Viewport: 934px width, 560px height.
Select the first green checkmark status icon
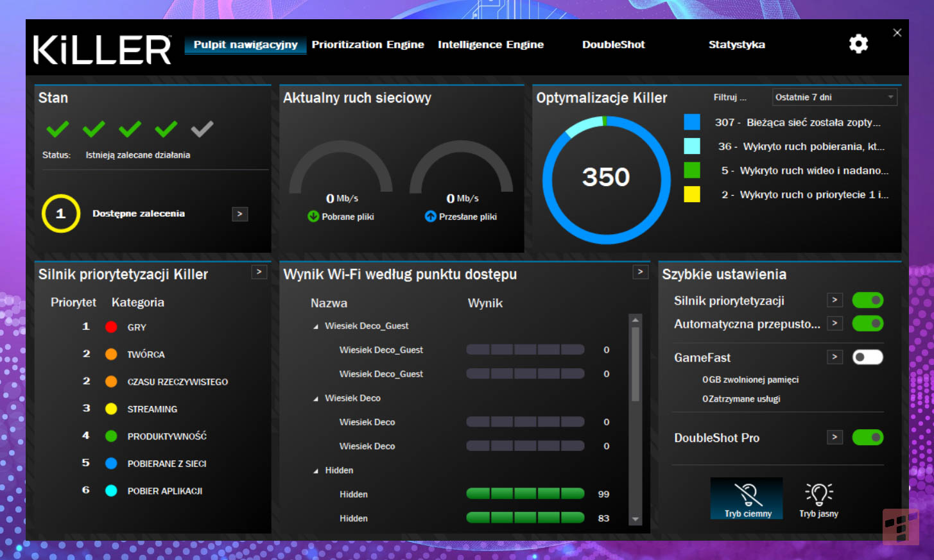point(56,129)
